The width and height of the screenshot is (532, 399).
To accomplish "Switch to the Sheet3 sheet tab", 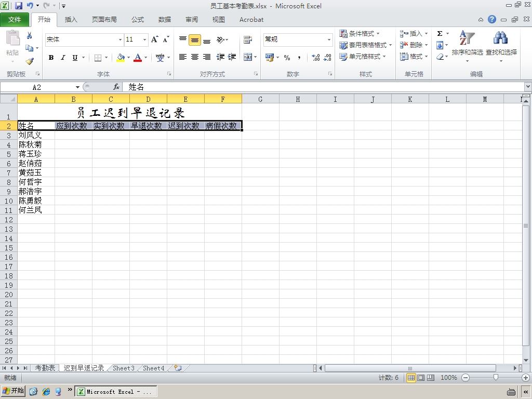I will (x=123, y=368).
